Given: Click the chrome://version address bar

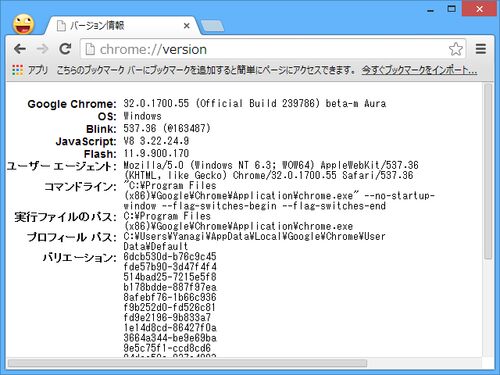Looking at the screenshot, I should pos(273,49).
